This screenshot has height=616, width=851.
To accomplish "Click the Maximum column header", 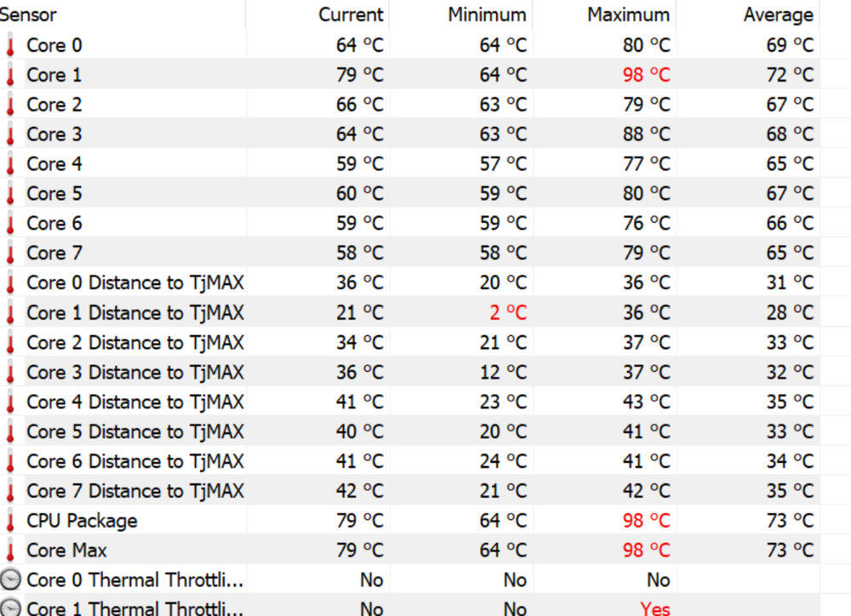I will [628, 14].
